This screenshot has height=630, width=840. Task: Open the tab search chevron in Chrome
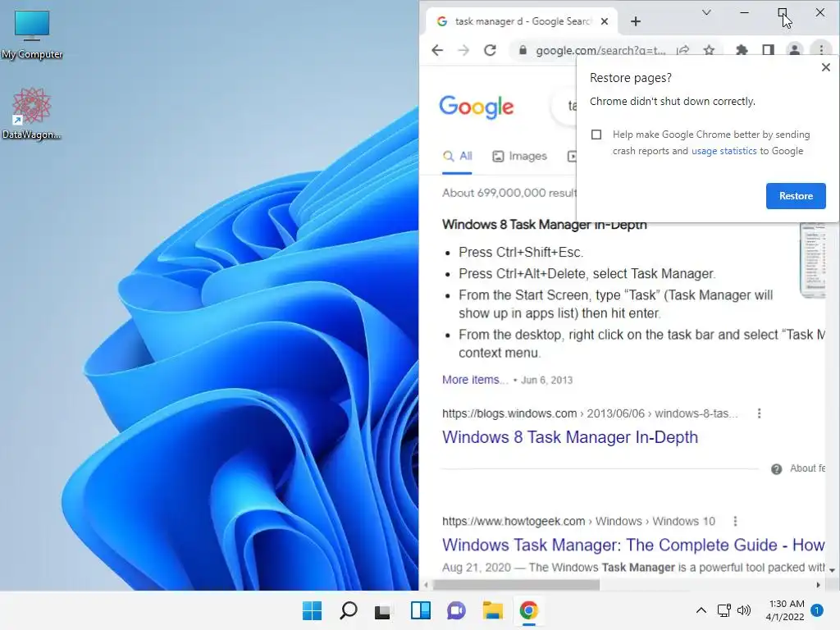coord(706,12)
